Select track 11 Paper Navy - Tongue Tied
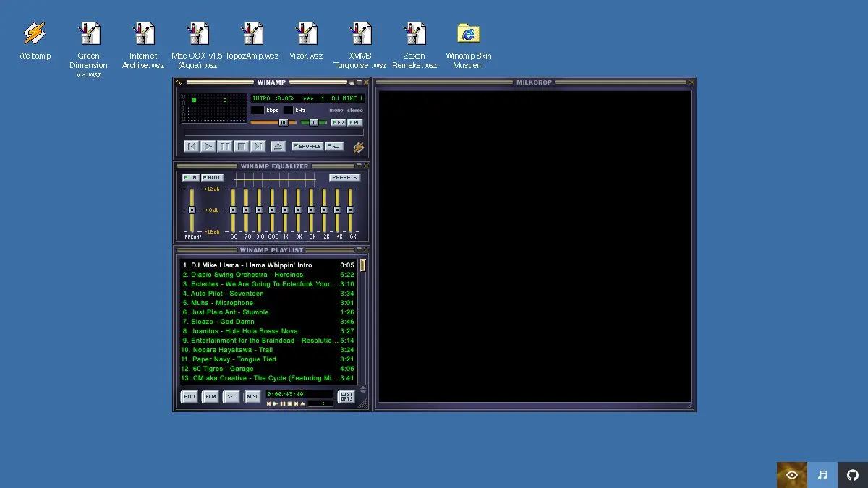The image size is (868, 488). (x=268, y=359)
